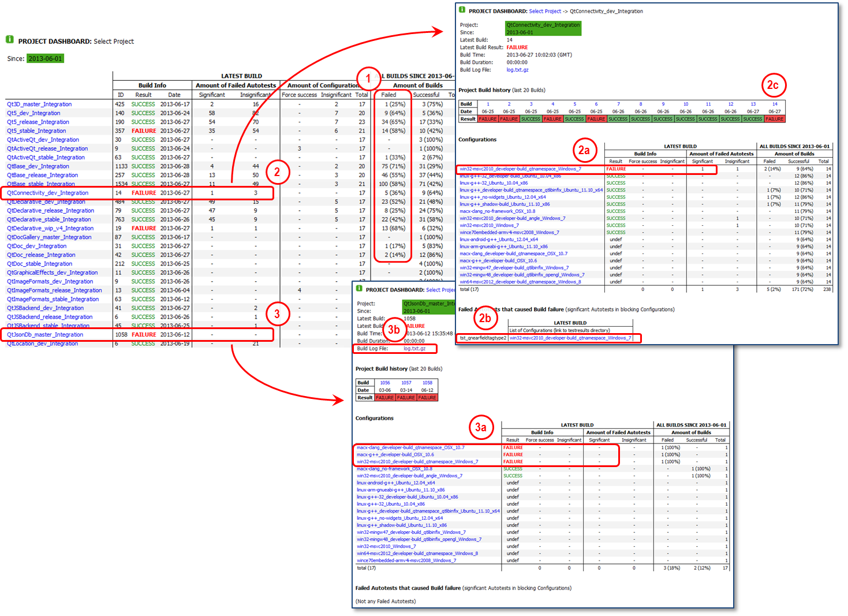Open QtBase_dev_Integration project
848x616 pixels.
pos(38,166)
